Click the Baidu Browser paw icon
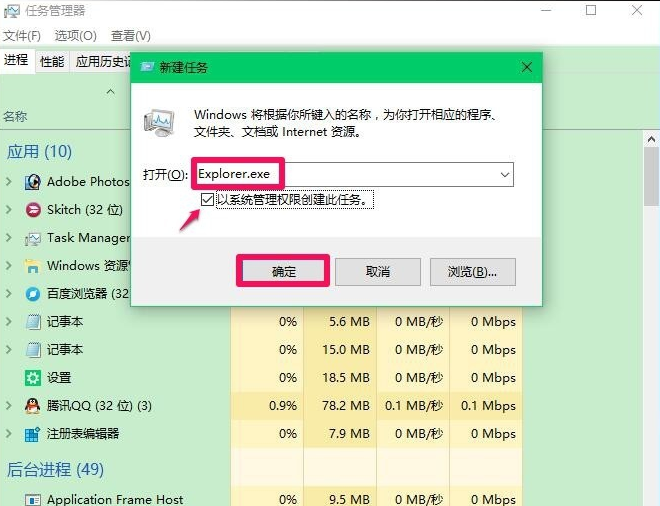The height and width of the screenshot is (506, 660). point(32,294)
